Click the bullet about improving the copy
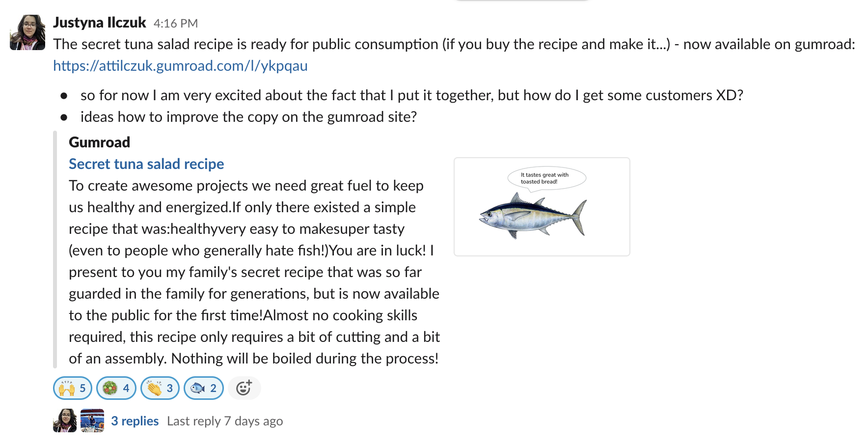The image size is (868, 447). [x=248, y=117]
